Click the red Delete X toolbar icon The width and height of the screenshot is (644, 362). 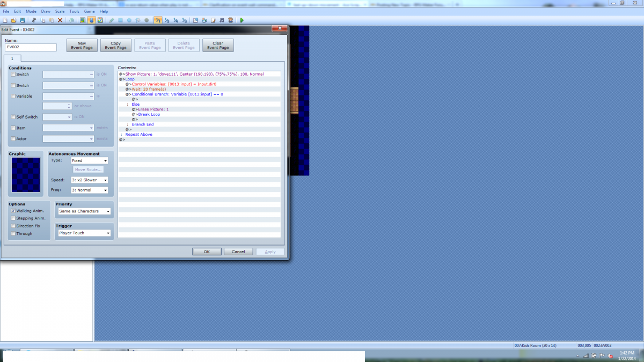(x=60, y=20)
